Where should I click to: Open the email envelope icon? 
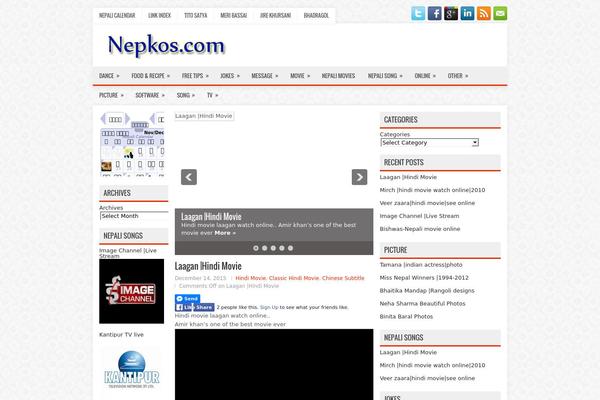pos(500,13)
